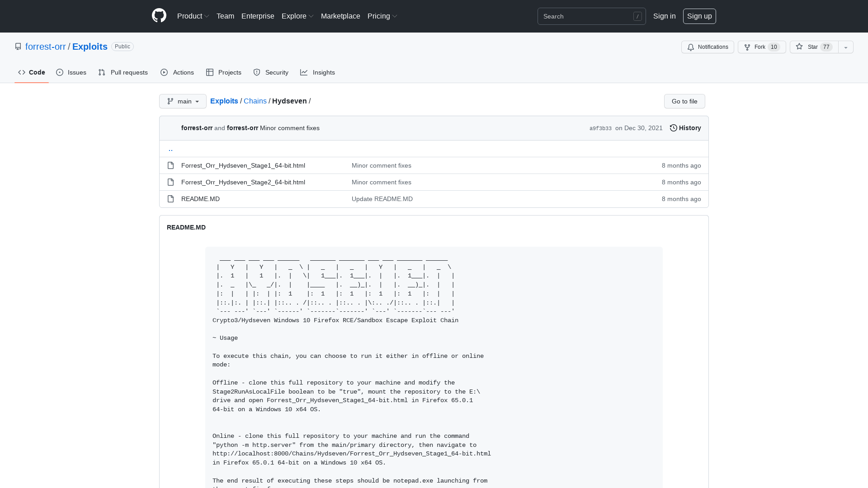The image size is (868, 488).
Task: Click the Insights graph icon
Action: point(304,72)
